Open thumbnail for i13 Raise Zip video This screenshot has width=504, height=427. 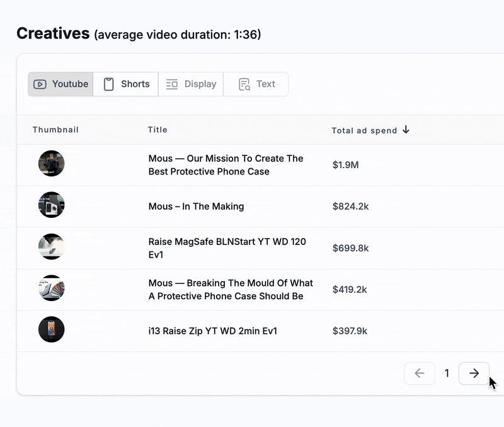(52, 329)
